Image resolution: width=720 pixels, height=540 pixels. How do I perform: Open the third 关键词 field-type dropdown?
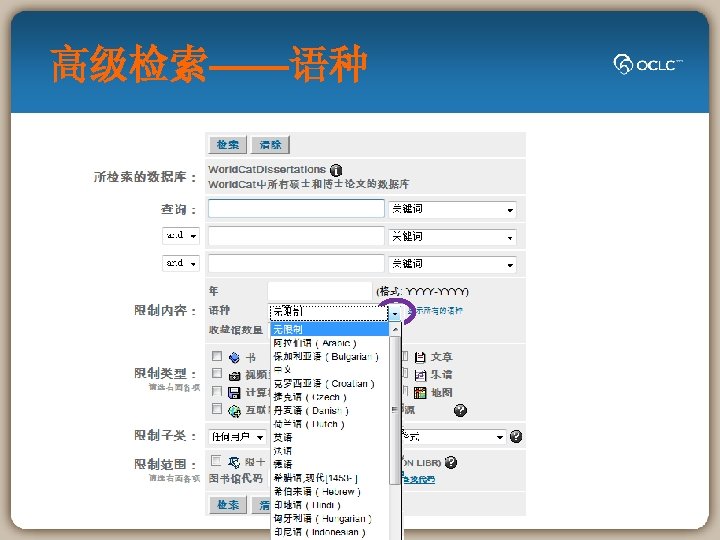[x=452, y=264]
